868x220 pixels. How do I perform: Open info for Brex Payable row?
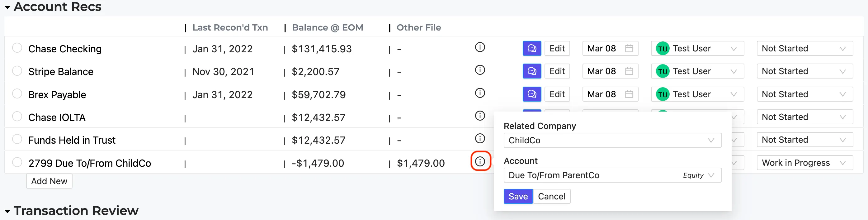[480, 93]
